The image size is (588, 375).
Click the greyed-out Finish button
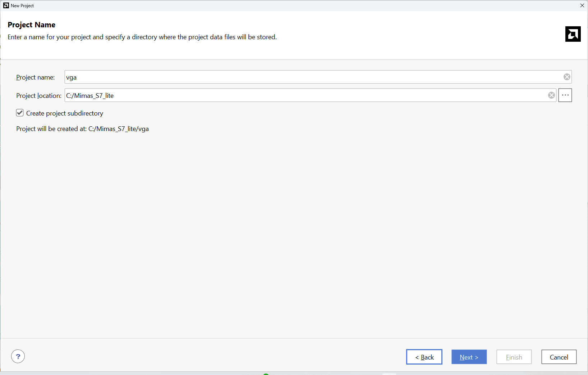pyautogui.click(x=514, y=357)
